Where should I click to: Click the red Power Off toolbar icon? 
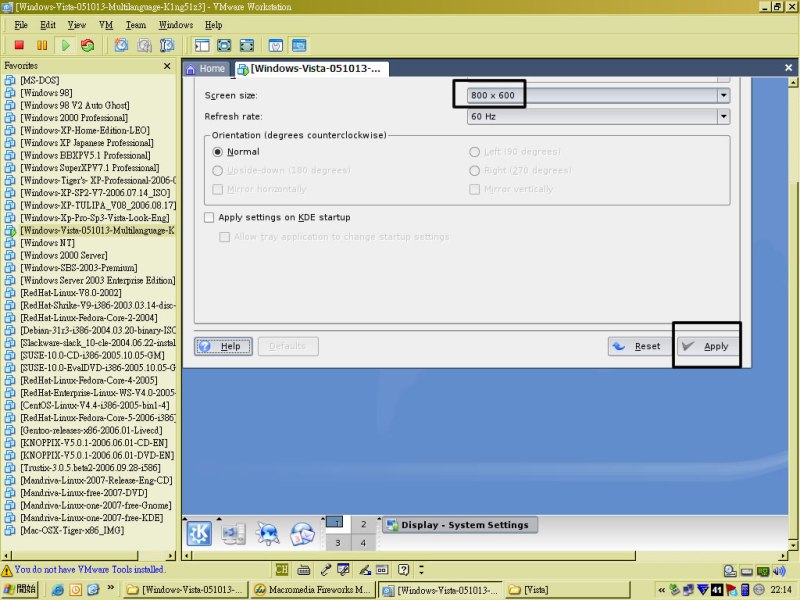tap(19, 45)
